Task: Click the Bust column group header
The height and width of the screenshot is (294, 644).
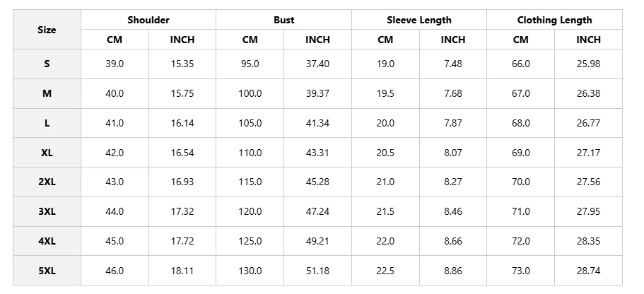Action: [283, 20]
